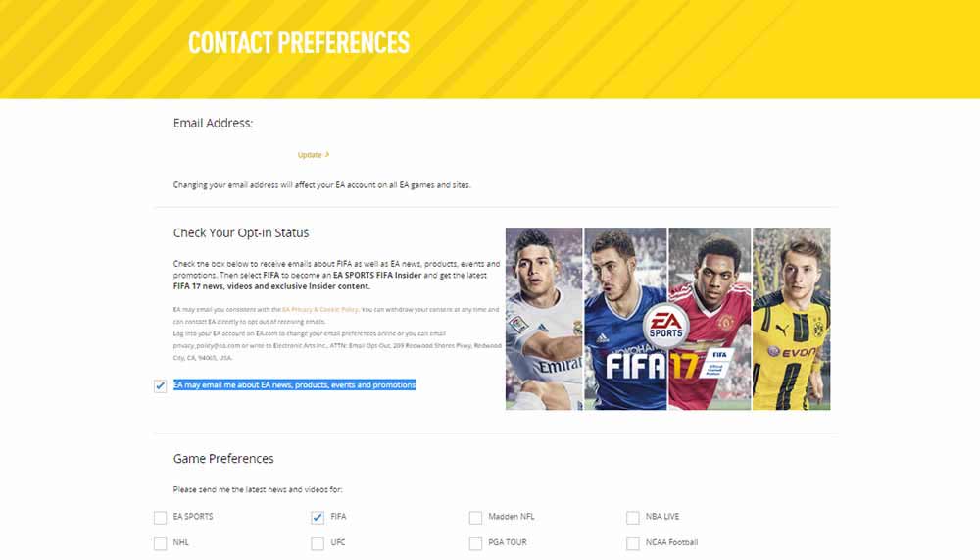This screenshot has width=980, height=560.
Task: Select the player in red Manchester United kit
Action: pos(710,319)
